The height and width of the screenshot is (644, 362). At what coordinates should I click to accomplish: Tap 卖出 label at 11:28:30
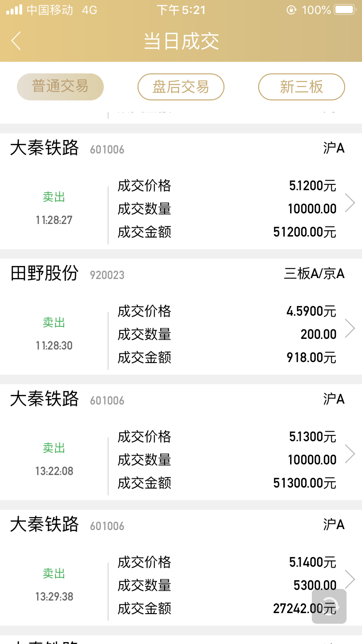(x=54, y=322)
